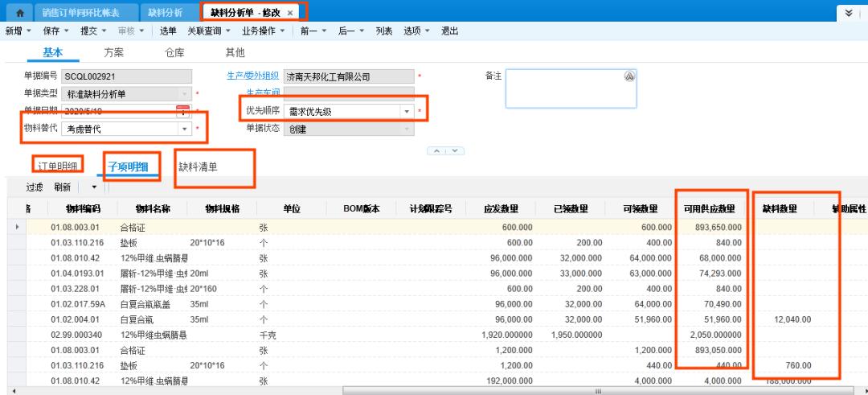This screenshot has height=395, width=868.
Task: Switch to the 缺料分析 tab
Action: click(x=165, y=12)
